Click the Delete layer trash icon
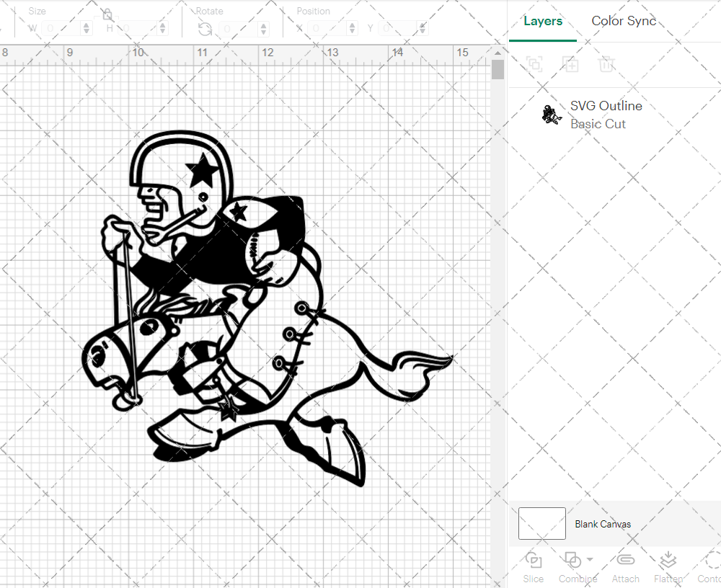 (606, 65)
